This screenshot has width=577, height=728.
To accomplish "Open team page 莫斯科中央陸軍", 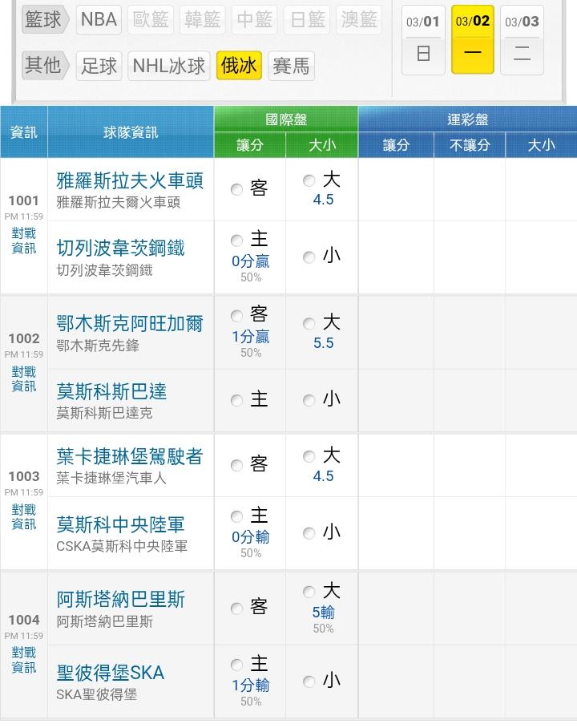I will click(121, 524).
